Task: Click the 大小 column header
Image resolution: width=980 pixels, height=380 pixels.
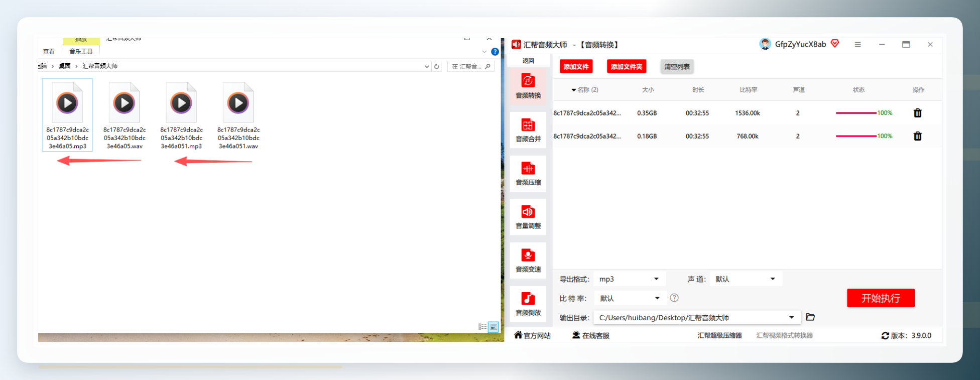Action: [648, 90]
